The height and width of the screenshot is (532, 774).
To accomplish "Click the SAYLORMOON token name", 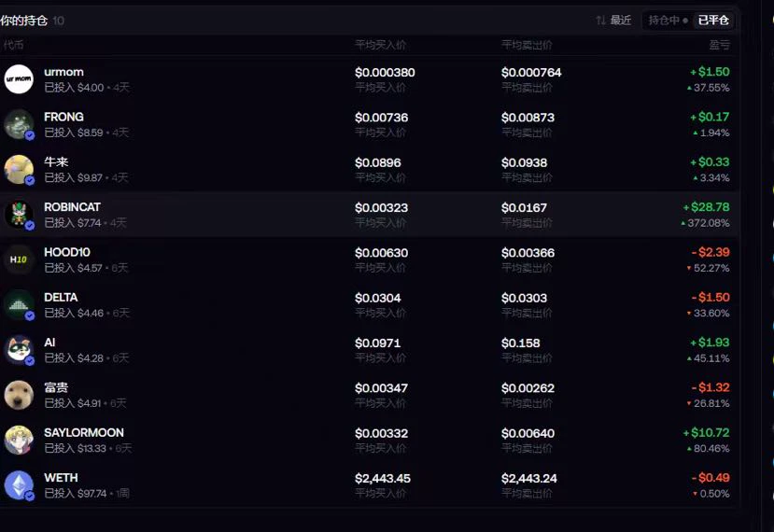I will click(x=84, y=433).
